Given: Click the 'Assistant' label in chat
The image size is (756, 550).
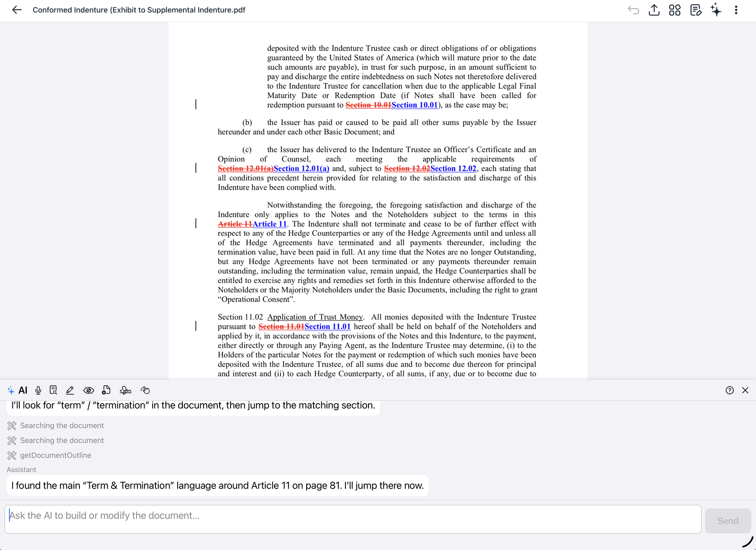Looking at the screenshot, I should point(21,470).
